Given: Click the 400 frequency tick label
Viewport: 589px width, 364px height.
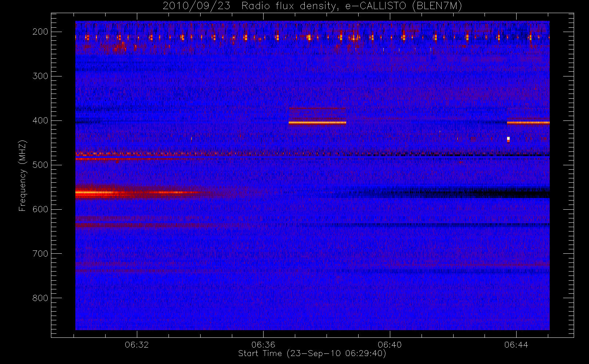Looking at the screenshot, I should click(x=40, y=120).
